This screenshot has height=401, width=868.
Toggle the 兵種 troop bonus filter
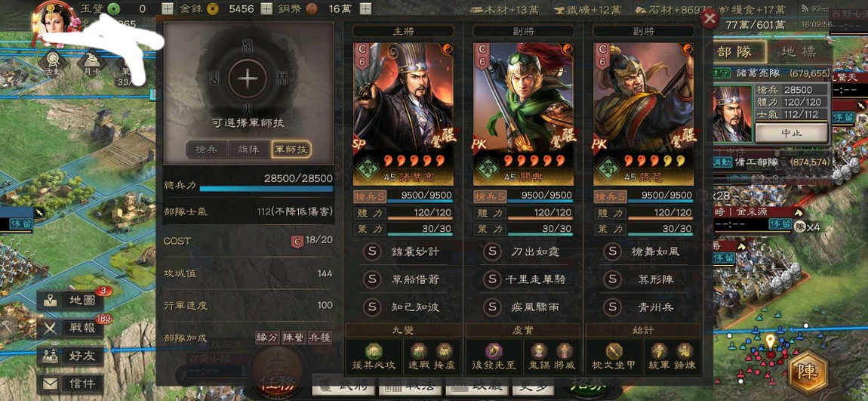click(319, 338)
